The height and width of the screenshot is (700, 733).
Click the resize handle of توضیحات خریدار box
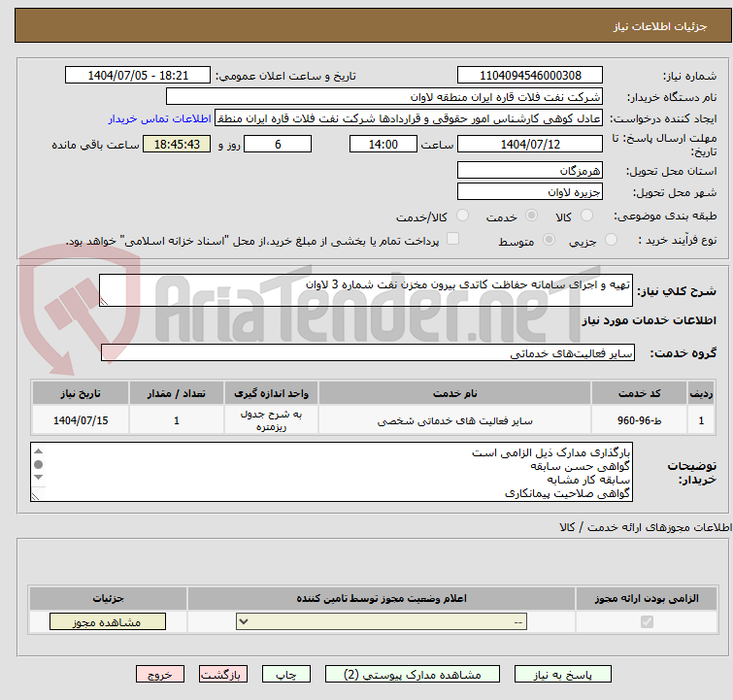click(x=36, y=496)
